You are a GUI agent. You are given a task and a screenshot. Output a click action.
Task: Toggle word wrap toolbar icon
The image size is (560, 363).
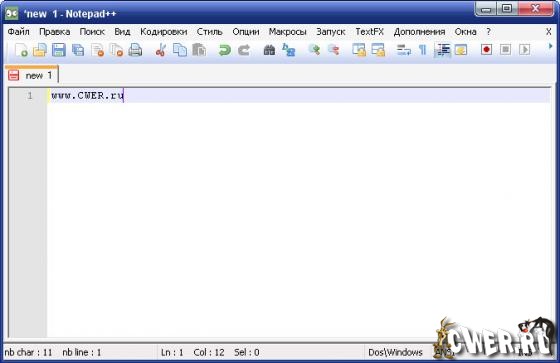(x=404, y=50)
